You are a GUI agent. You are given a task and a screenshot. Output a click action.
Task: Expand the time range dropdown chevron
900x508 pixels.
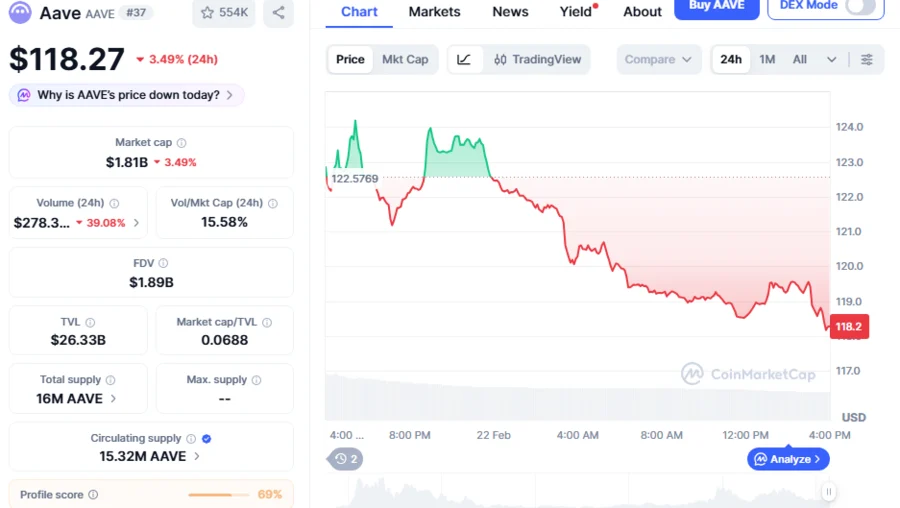click(x=831, y=60)
